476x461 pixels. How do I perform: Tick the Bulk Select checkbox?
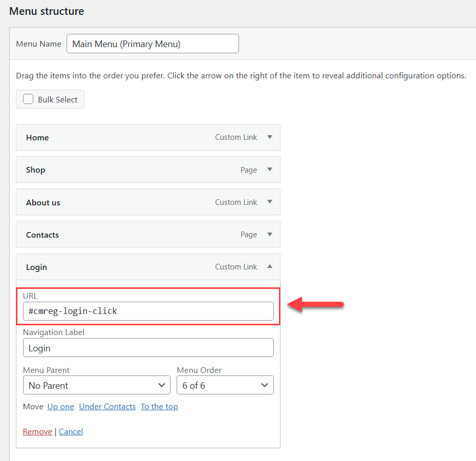[x=28, y=99]
